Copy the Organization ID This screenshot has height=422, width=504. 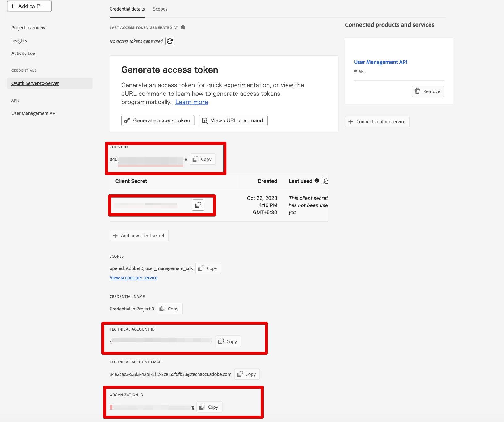pos(209,407)
